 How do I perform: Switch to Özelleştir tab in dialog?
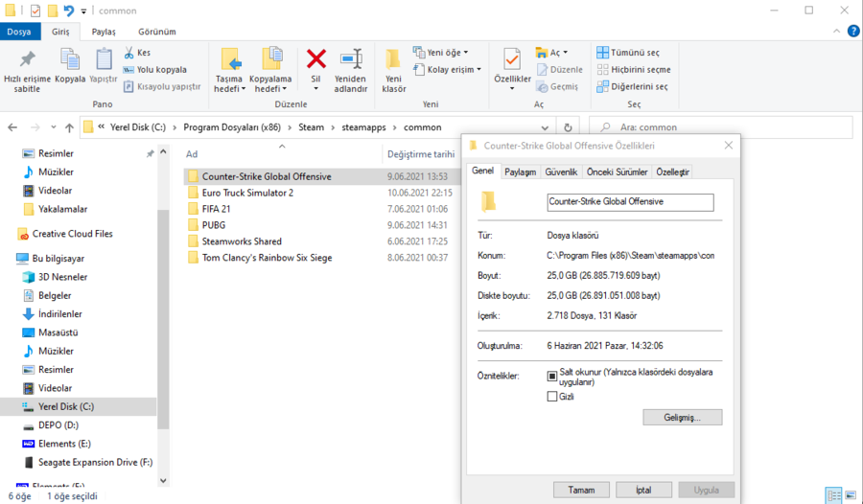[x=672, y=172]
